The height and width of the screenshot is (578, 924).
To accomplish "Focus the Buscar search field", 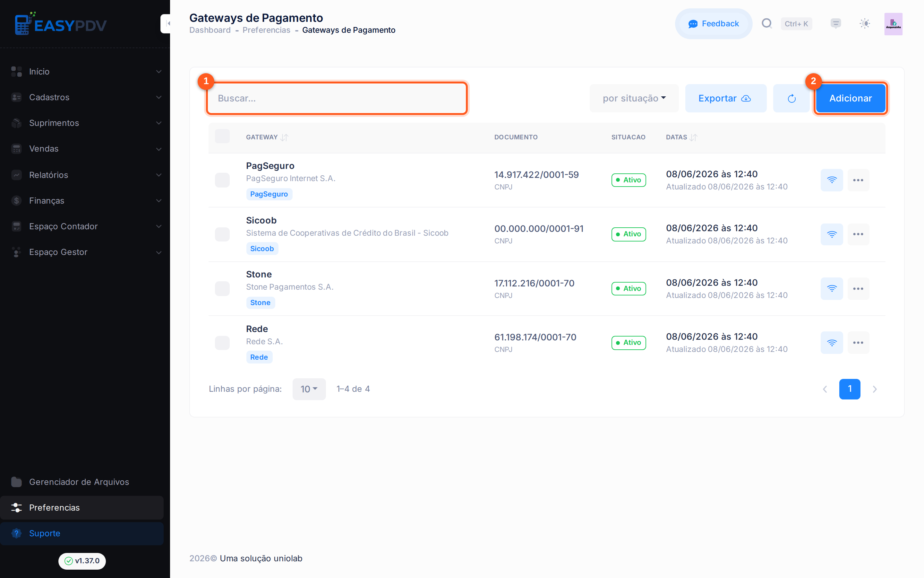I will click(x=337, y=98).
